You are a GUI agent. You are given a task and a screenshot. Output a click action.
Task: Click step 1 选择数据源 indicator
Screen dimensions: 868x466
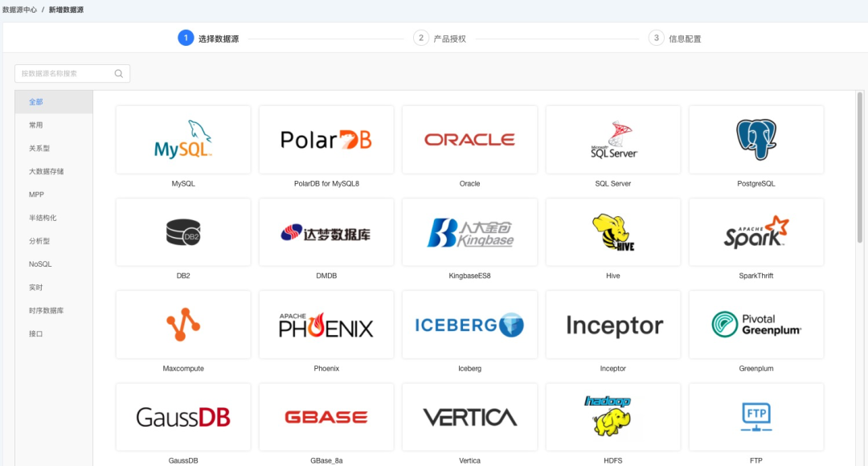pyautogui.click(x=208, y=39)
